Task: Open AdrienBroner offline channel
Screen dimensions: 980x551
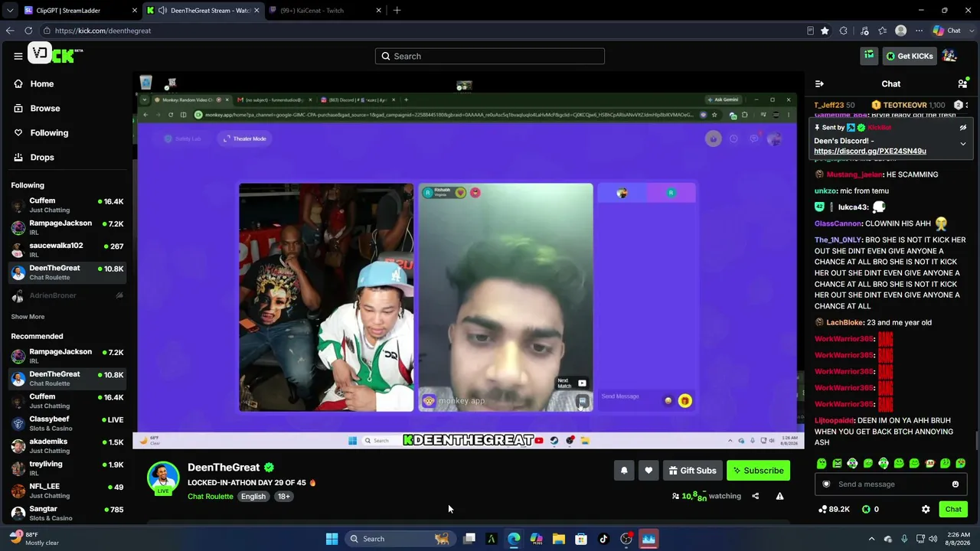Action: [x=67, y=295]
